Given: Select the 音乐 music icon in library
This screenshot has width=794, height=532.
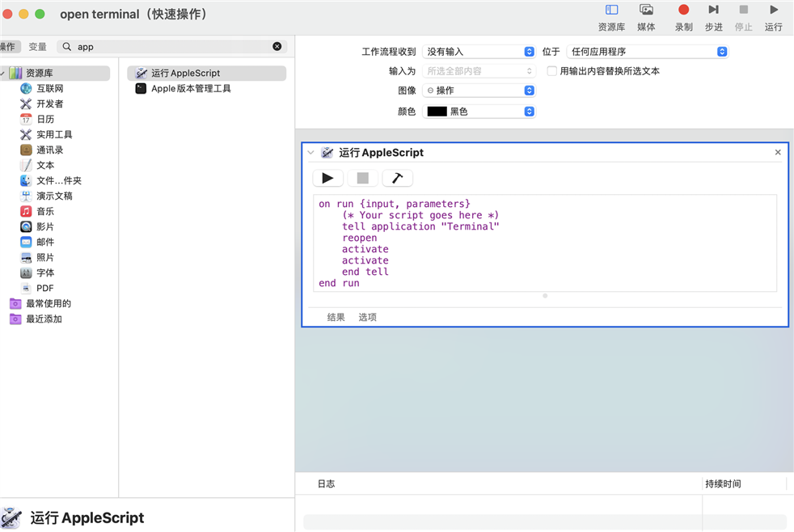Looking at the screenshot, I should (26, 211).
